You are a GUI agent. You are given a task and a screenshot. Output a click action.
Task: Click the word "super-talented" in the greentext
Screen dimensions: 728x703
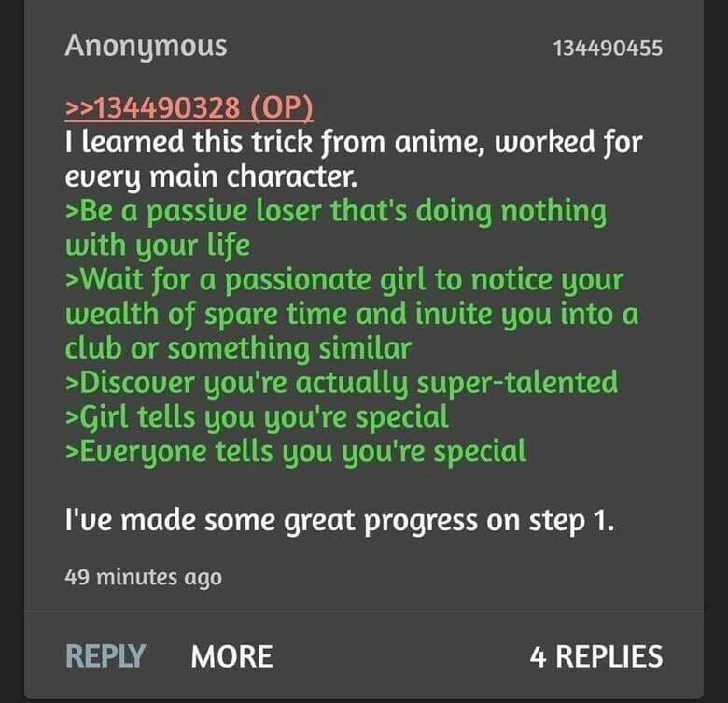point(517,384)
